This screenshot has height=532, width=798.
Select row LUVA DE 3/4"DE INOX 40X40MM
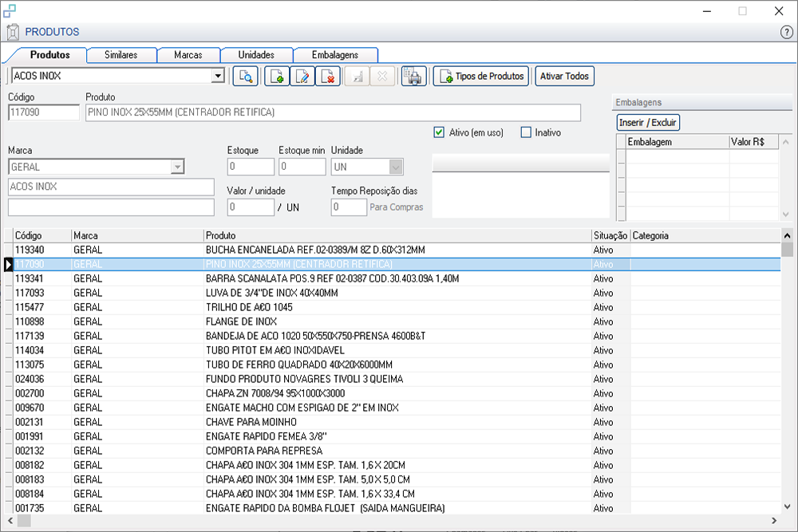(397, 293)
